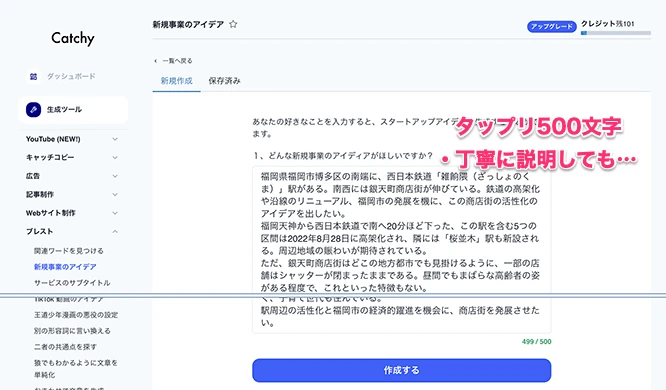Click the Catchy logo

[x=73, y=38]
